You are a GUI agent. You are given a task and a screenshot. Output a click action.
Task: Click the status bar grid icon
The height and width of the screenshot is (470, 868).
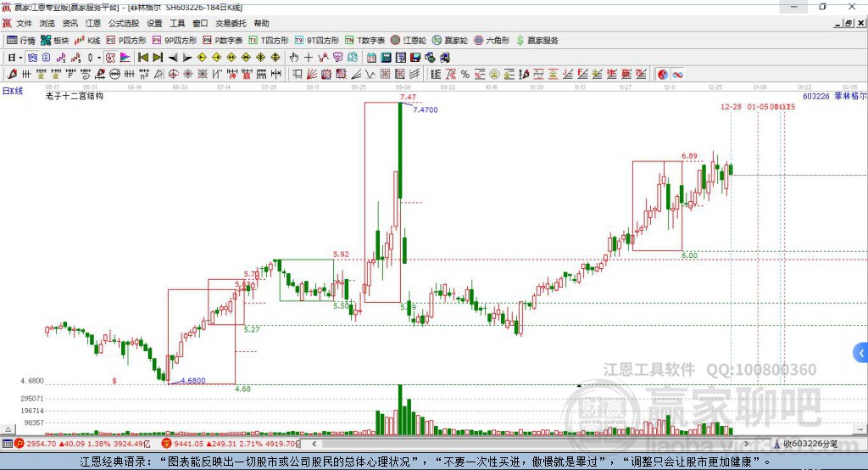7,444
